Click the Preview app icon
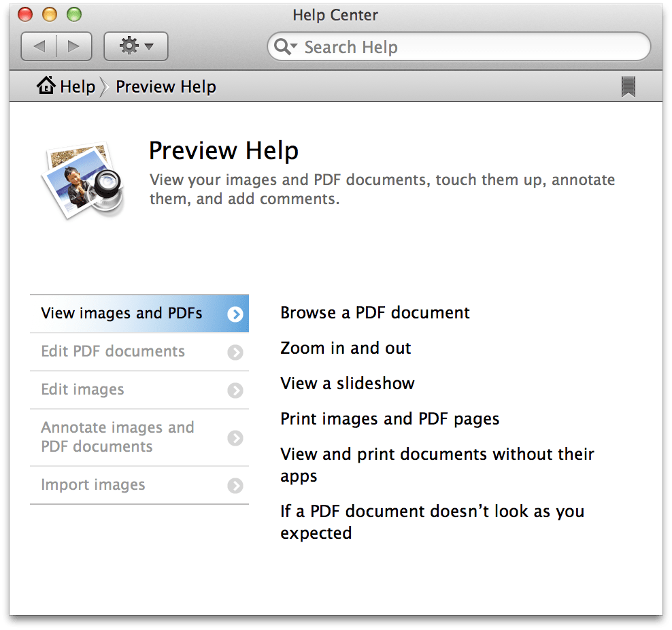Viewport: 672px width, 630px height. pos(83,180)
